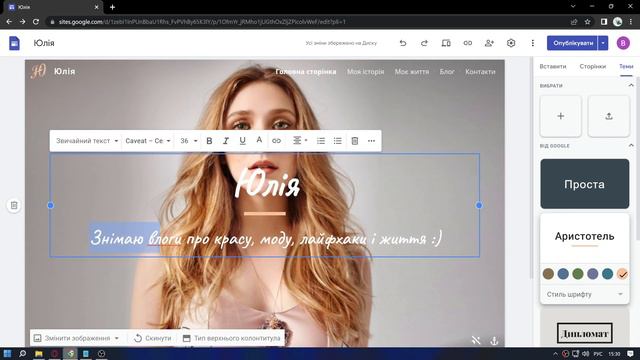Open Google account avatar
640x360 pixels.
point(623,43)
